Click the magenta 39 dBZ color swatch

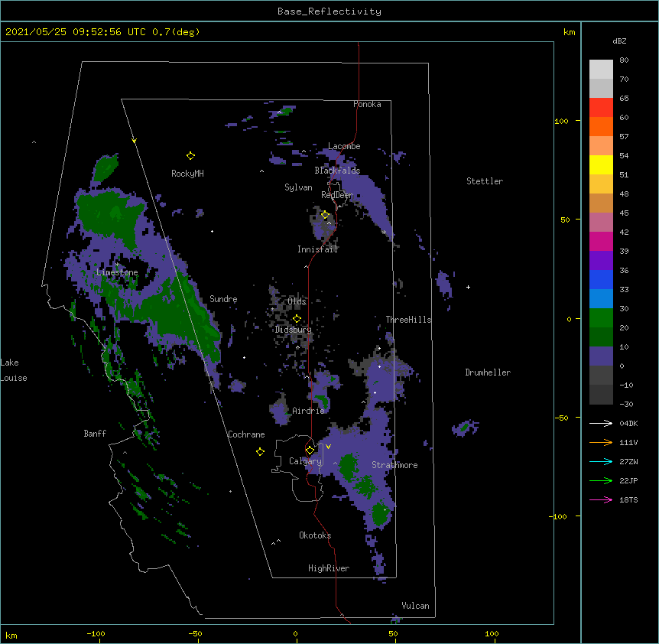point(601,241)
